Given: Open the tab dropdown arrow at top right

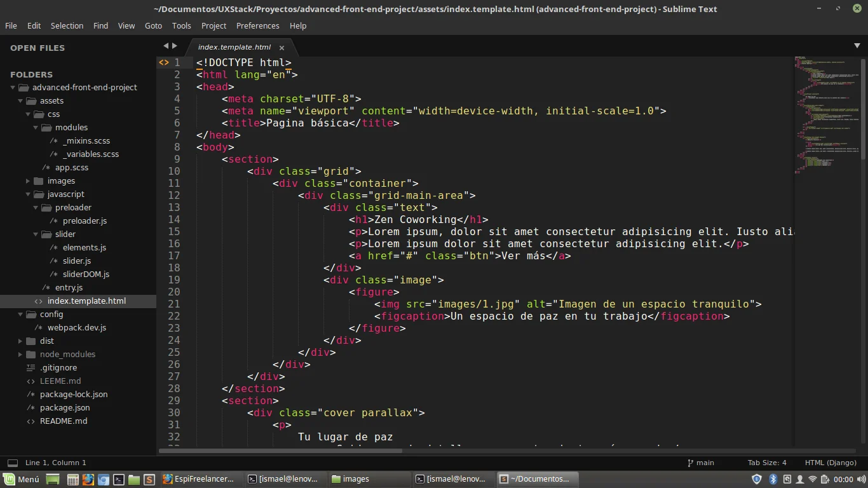Looking at the screenshot, I should [x=857, y=46].
